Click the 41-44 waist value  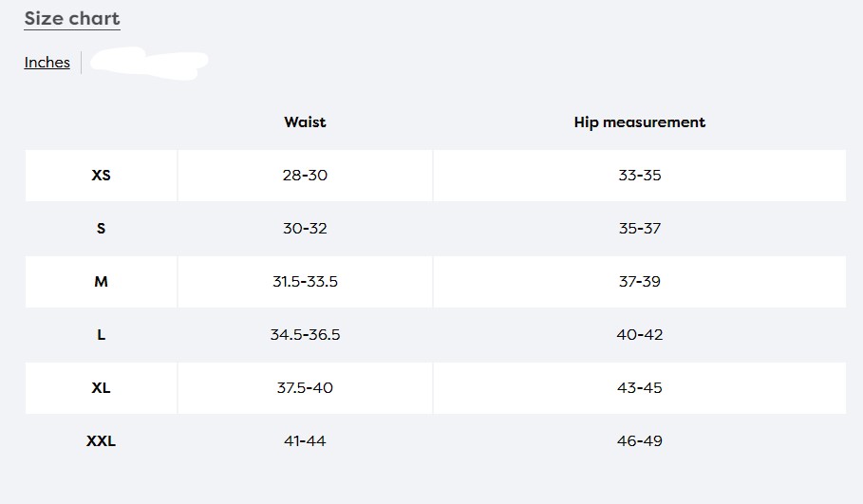(x=305, y=441)
